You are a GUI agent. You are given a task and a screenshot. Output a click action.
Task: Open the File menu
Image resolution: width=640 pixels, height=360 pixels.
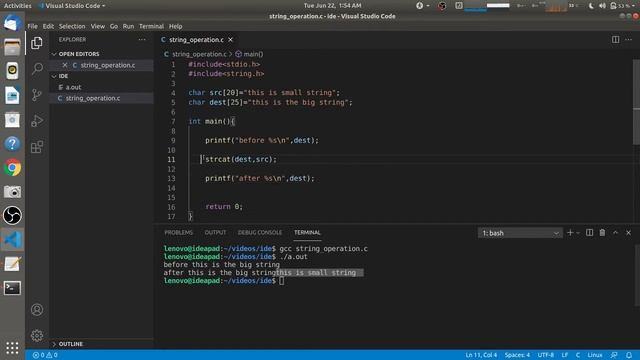tap(33, 26)
